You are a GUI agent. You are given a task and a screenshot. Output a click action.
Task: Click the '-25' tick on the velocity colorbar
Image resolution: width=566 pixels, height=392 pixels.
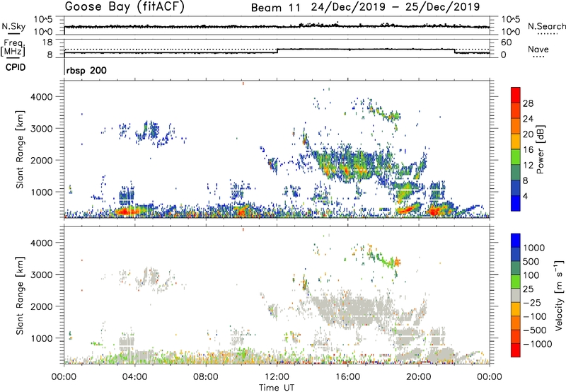532,302
